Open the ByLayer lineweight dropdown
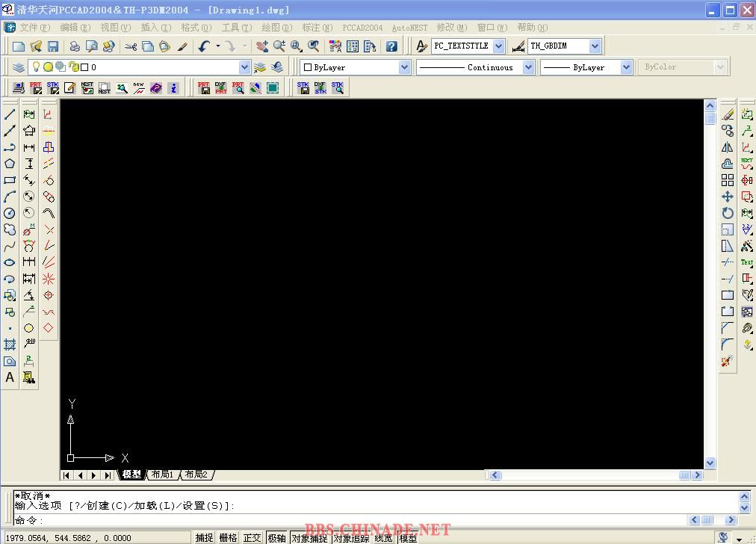Screen dimensions: 756x544 point(626,67)
